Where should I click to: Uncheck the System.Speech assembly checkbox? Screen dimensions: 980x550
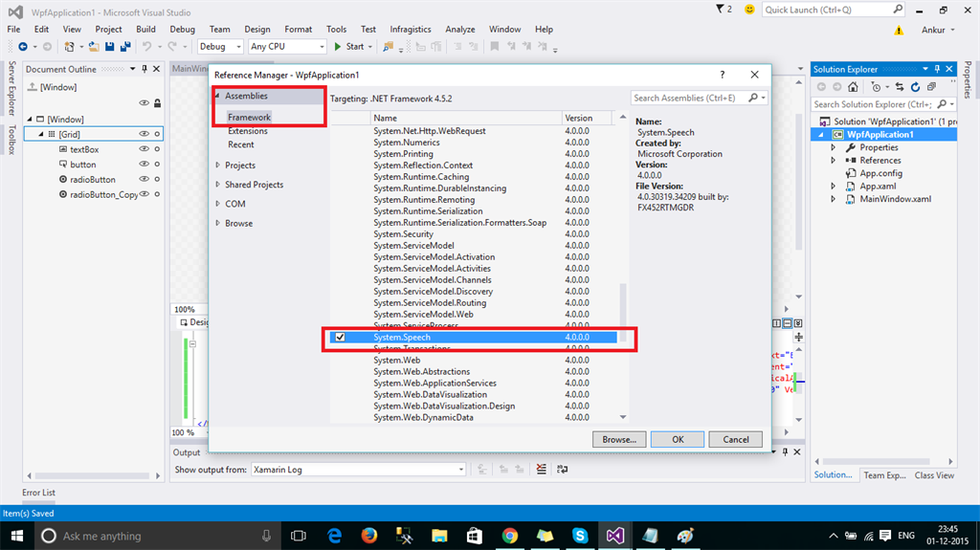(x=340, y=337)
